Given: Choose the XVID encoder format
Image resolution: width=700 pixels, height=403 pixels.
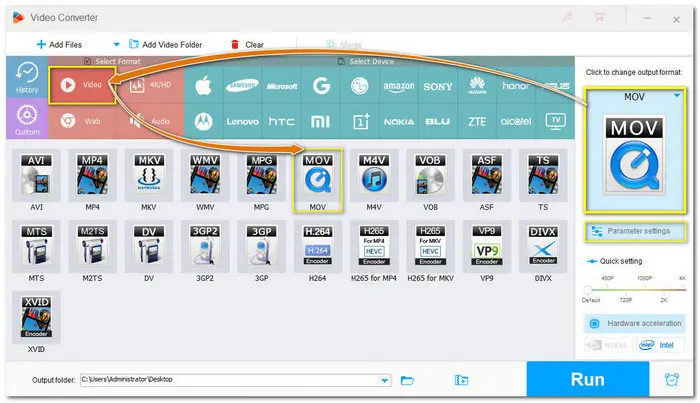Looking at the screenshot, I should [x=36, y=317].
